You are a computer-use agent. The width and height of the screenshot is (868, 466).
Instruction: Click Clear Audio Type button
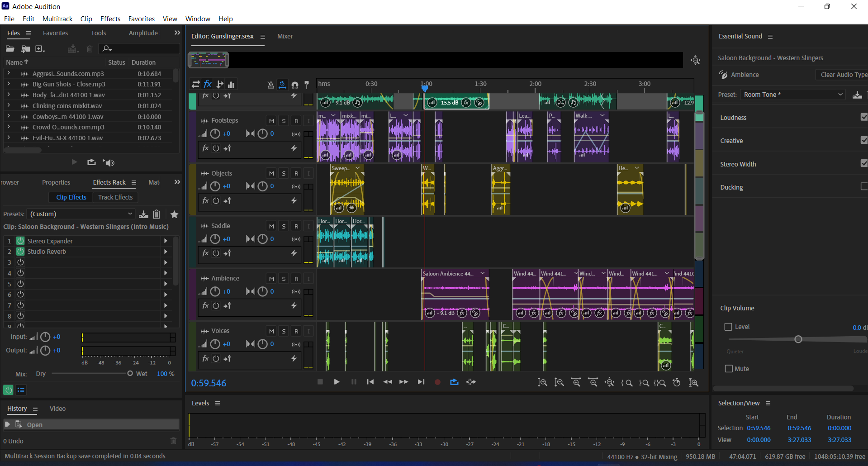pos(842,75)
